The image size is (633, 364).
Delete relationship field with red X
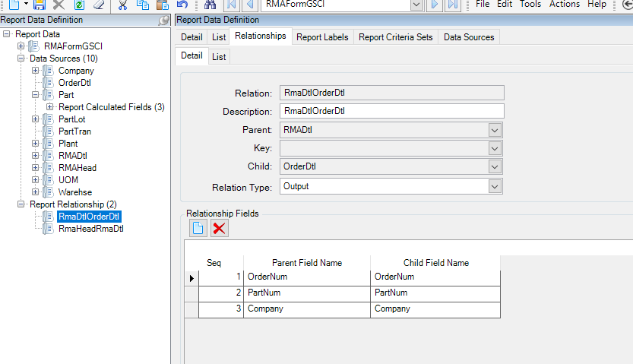219,228
